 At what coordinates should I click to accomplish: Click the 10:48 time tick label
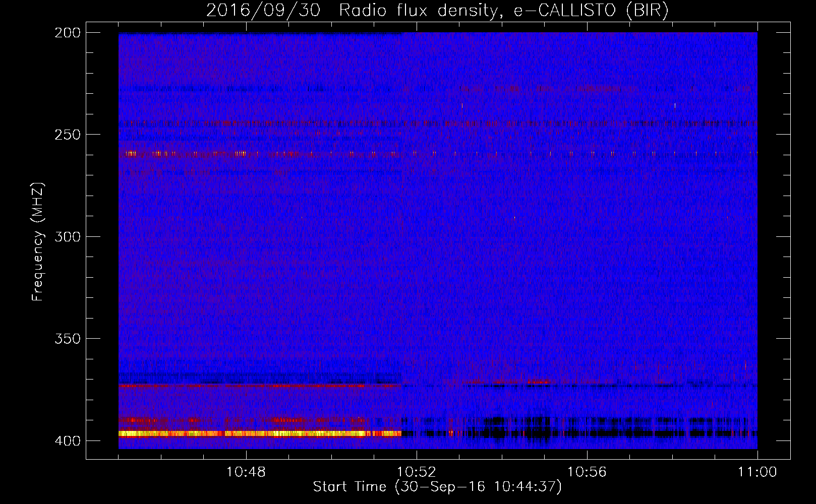(246, 472)
